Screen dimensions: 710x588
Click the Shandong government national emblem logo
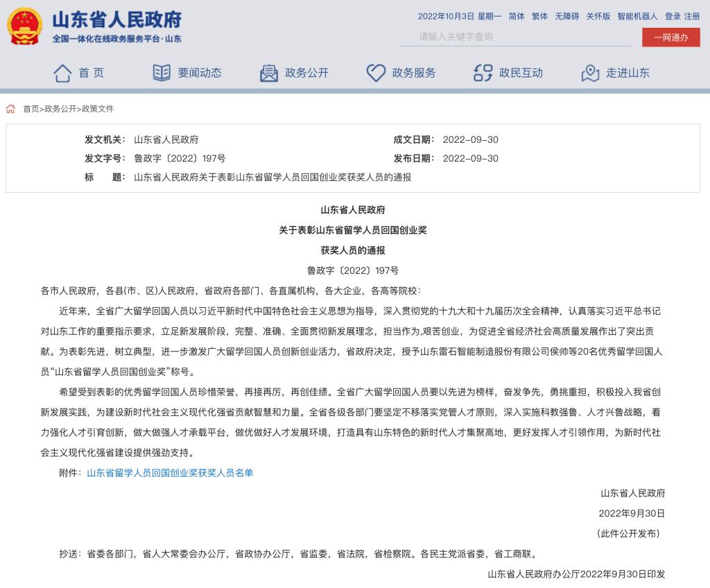(x=24, y=27)
